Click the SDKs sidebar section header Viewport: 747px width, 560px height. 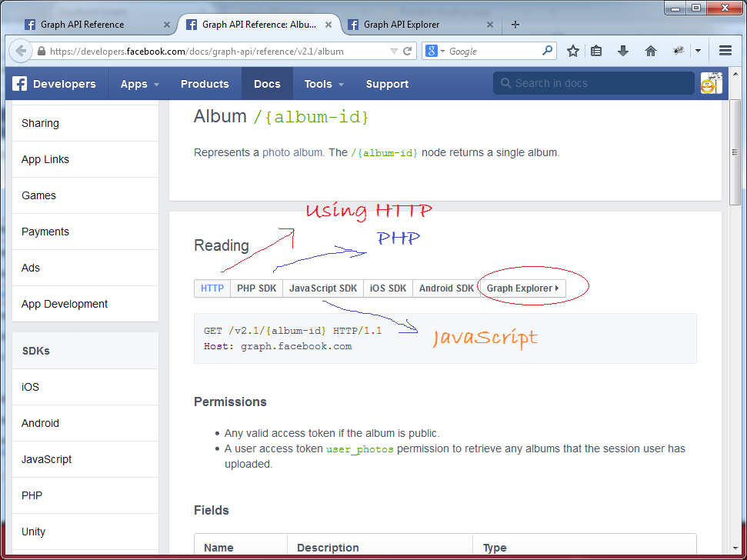85,351
